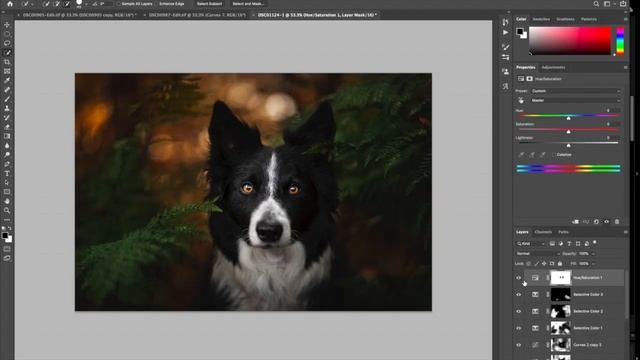The width and height of the screenshot is (640, 360).
Task: Select the Gradient tool
Action: [x=7, y=136]
